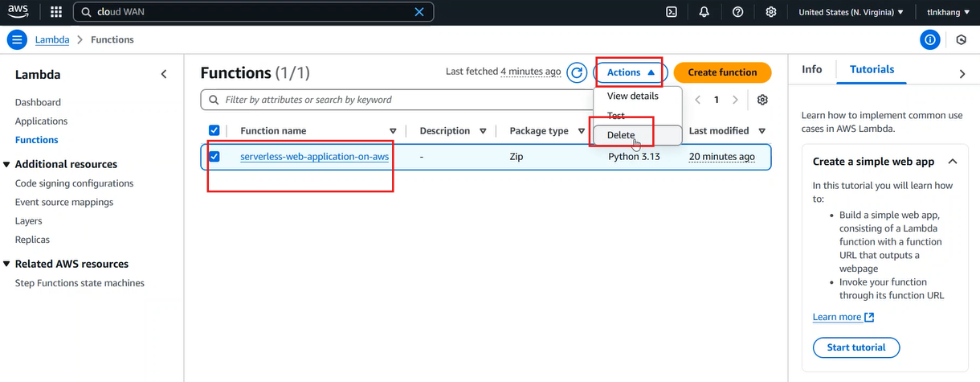This screenshot has height=382, width=980.
Task: Open Layers in sidebar
Action: pyautogui.click(x=28, y=221)
